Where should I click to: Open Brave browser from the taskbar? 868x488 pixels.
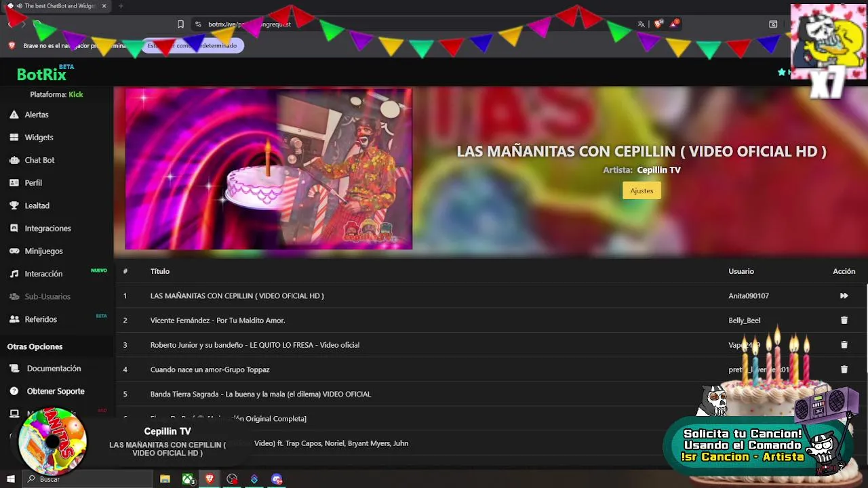[x=210, y=479]
